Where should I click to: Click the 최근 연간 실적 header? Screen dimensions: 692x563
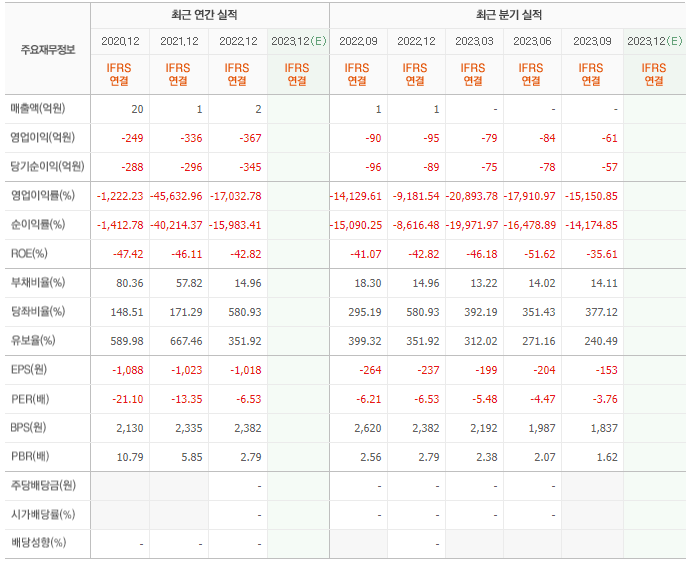(x=204, y=15)
